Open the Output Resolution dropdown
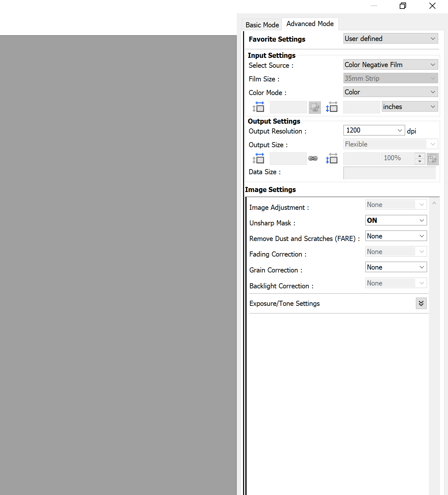Viewport: 448px width, 495px height. [x=374, y=130]
